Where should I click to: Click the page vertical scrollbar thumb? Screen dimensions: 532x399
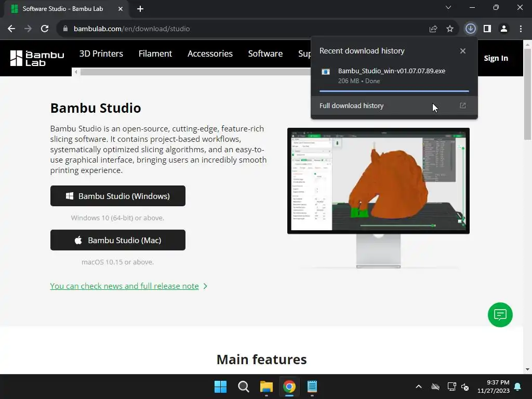pyautogui.click(x=527, y=94)
